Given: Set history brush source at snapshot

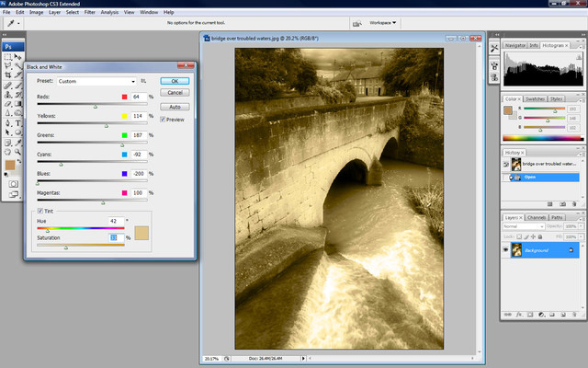Looking at the screenshot, I should coord(506,164).
